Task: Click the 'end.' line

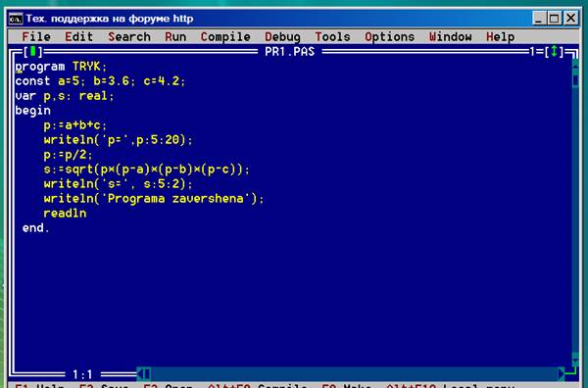Action: (x=35, y=228)
